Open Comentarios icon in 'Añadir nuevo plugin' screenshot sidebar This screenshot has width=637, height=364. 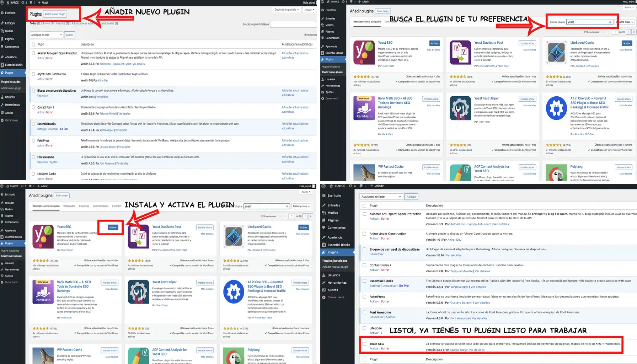[x=2, y=47]
